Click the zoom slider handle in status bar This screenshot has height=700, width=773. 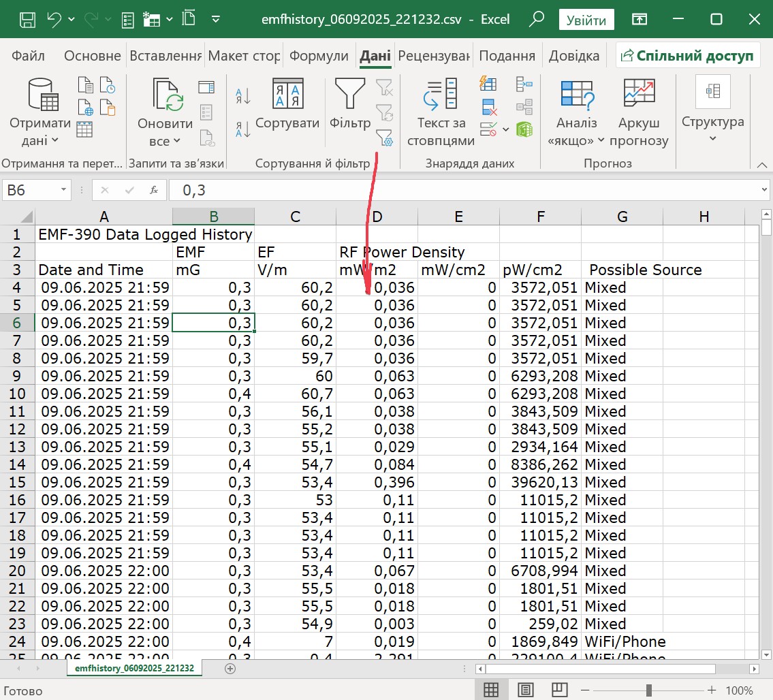coord(649,689)
